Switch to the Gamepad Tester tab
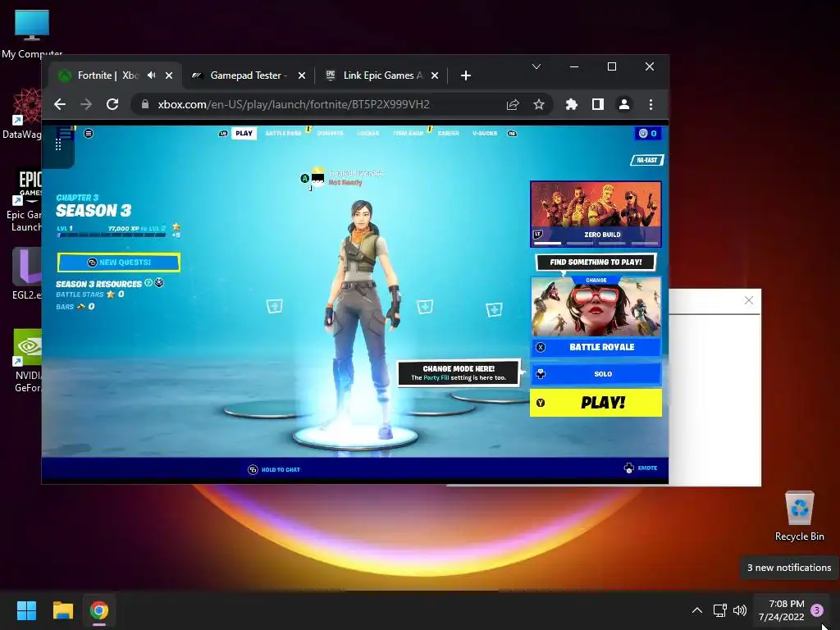 pyautogui.click(x=249, y=75)
